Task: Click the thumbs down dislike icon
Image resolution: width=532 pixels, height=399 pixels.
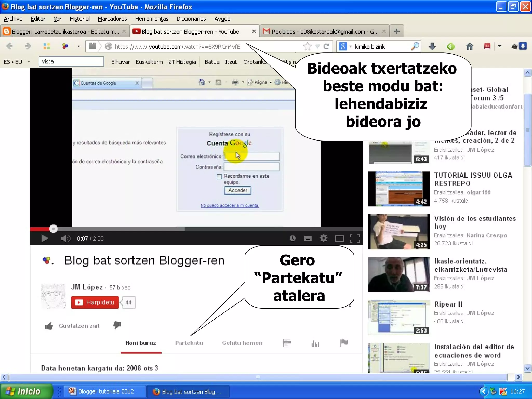Action: 117,325
